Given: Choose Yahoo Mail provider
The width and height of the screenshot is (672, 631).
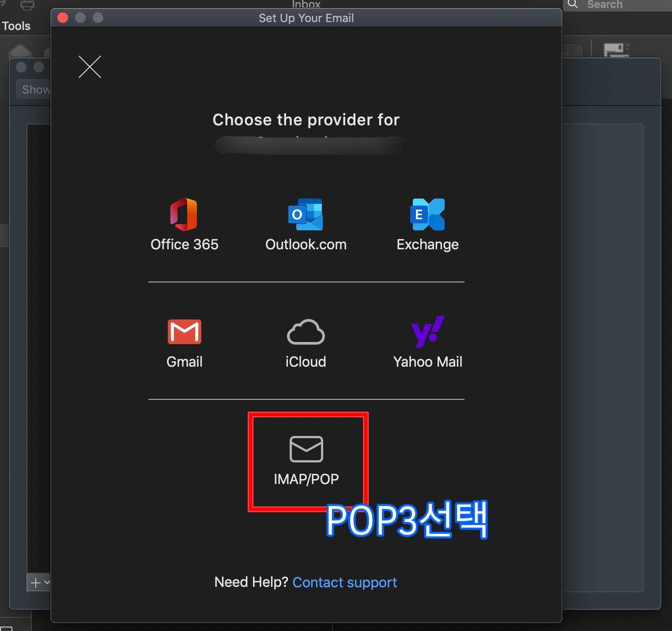Looking at the screenshot, I should click(427, 342).
